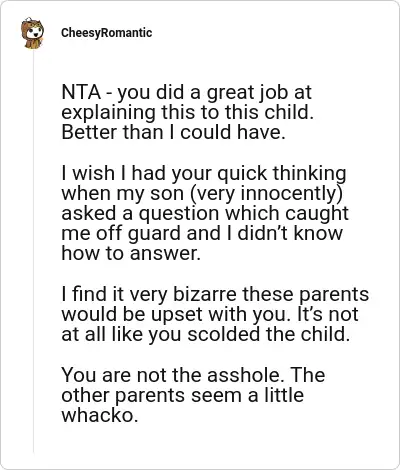Open the CheesyRomantic user profile link
This screenshot has width=400, height=470.
106,33
